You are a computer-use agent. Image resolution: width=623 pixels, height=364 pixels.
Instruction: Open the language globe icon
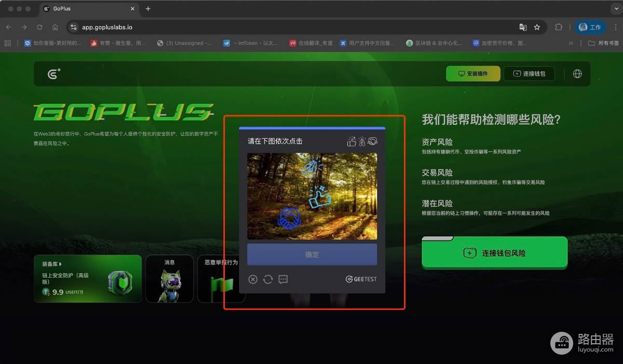pyautogui.click(x=577, y=74)
